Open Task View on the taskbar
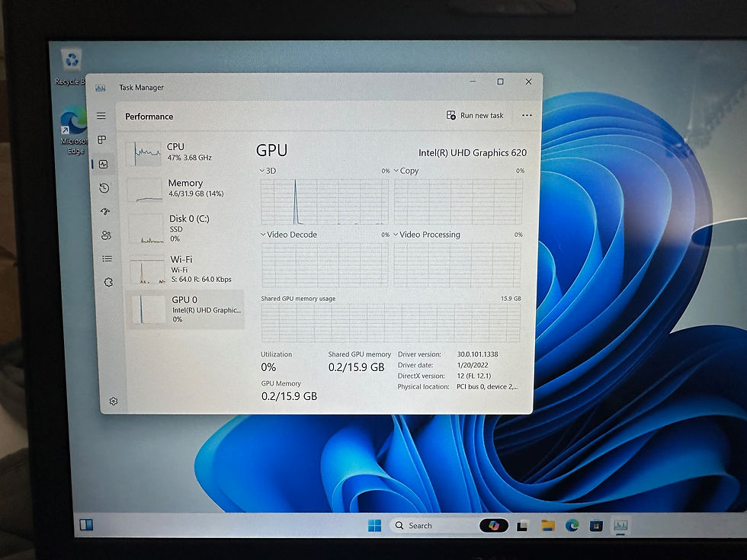 point(523,526)
